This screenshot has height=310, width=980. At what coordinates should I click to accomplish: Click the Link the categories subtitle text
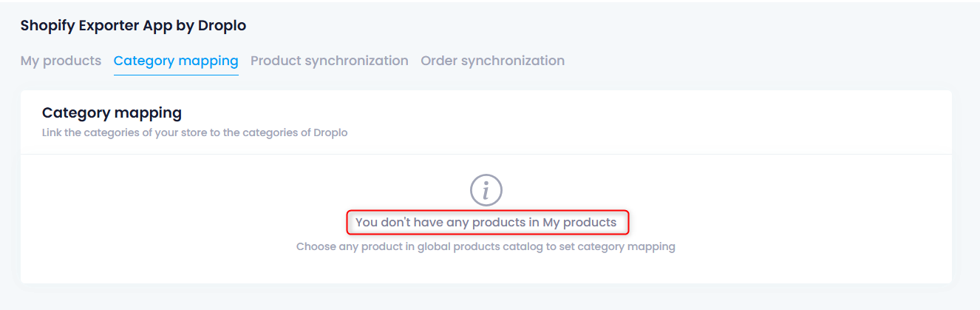pos(195,133)
